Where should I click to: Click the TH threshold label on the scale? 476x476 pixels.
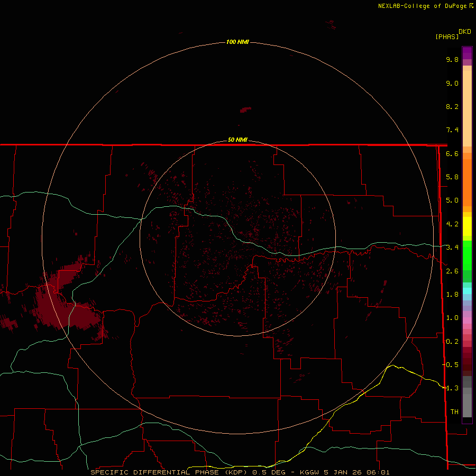point(454,412)
